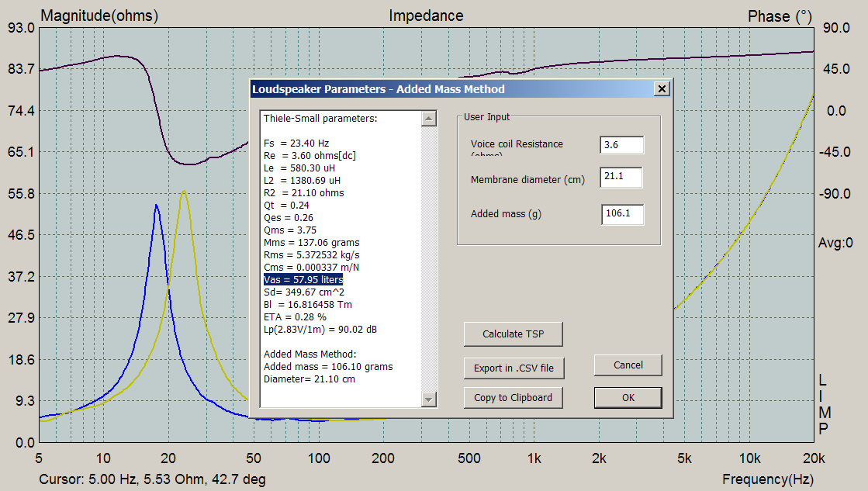Click the parameter list vertical scrollbar track
This screenshot has width=868, height=491.
(429, 256)
